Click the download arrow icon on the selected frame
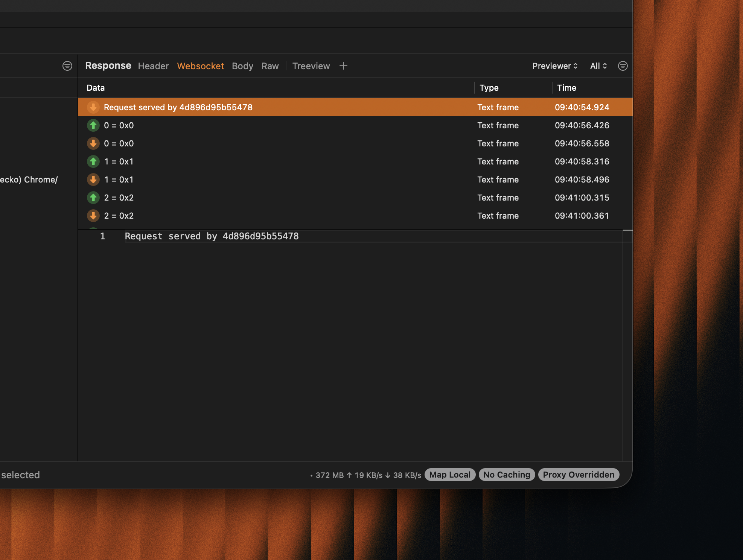The width and height of the screenshot is (743, 560). 93,107
